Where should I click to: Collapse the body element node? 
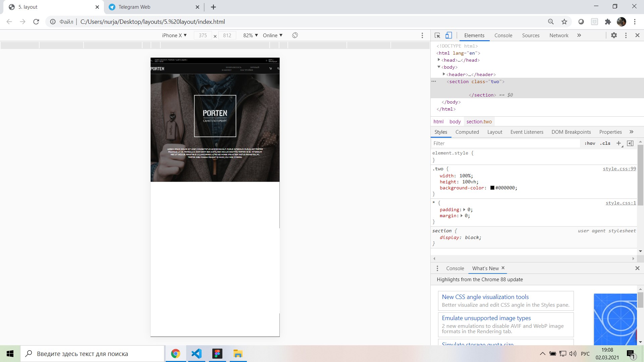tap(439, 67)
